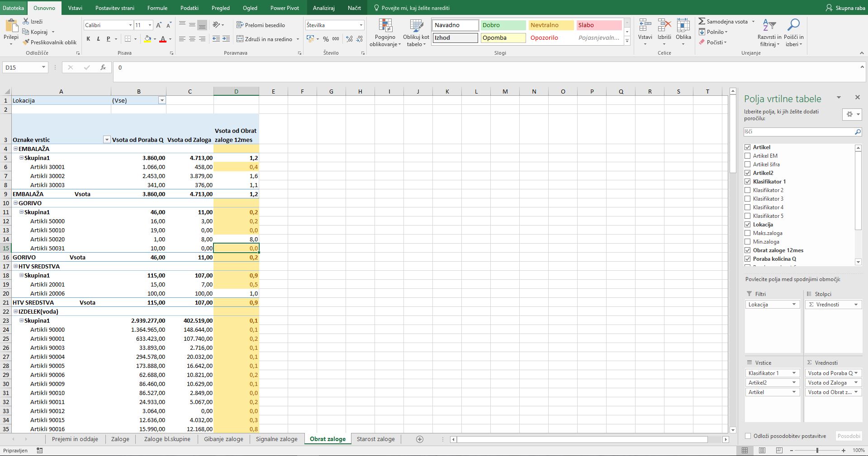Click the Preslikovalnik oblik format painter
This screenshot has width=868, height=456.
point(50,42)
